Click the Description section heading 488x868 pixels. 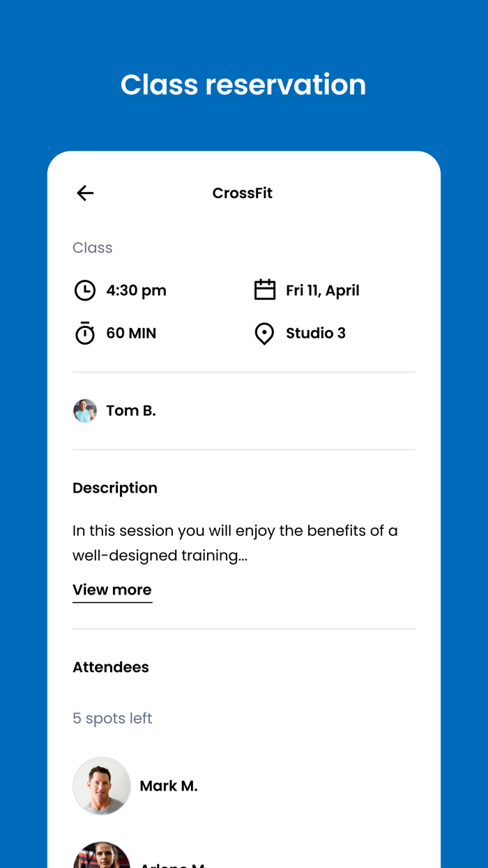tap(114, 488)
